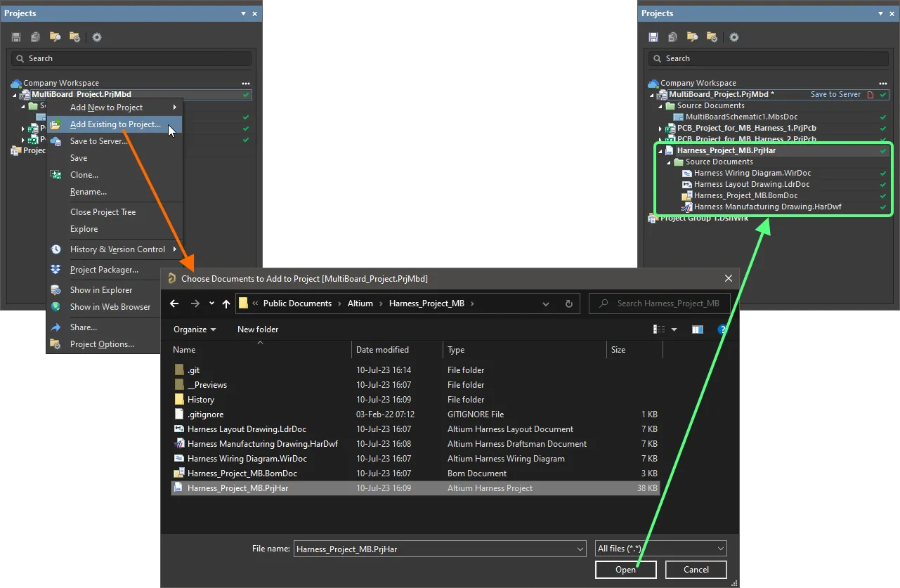
Task: Select Harness_Project_MB.BomDoc in right panel tree
Action: click(x=746, y=195)
